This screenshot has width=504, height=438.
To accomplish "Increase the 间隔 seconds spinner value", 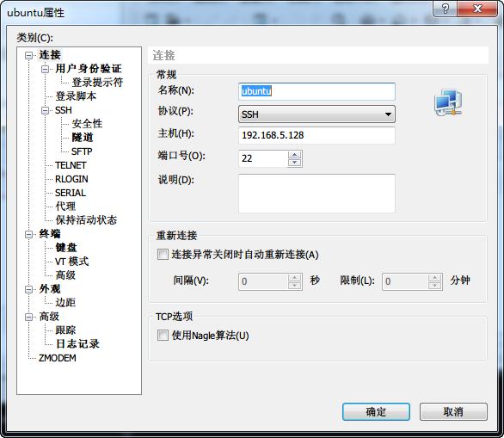I will pyautogui.click(x=294, y=278).
